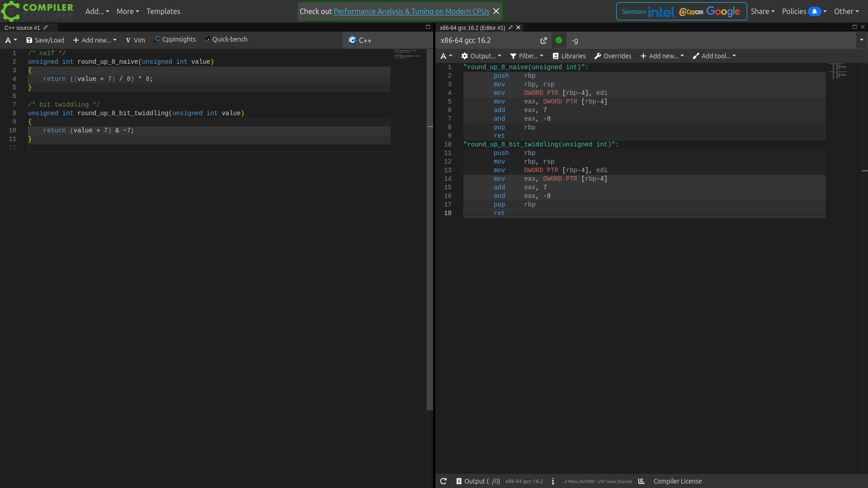Rename the C++ source #1 tab with its pencil icon

(x=46, y=28)
